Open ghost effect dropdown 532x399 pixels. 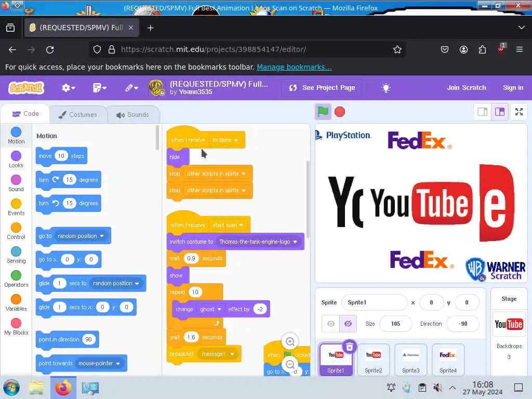(210, 309)
